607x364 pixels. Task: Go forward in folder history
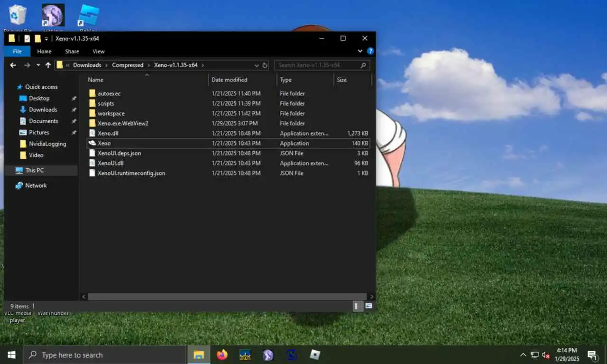pos(27,65)
